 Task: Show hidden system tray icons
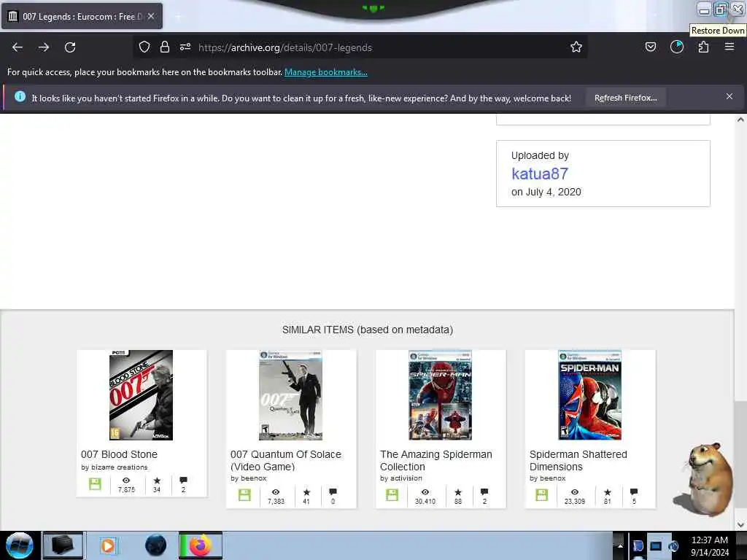point(620,545)
